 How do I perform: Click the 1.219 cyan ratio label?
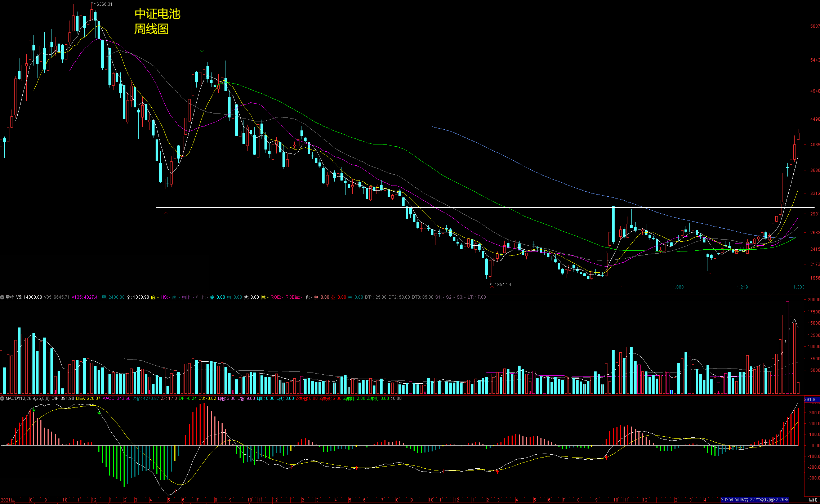(742, 287)
